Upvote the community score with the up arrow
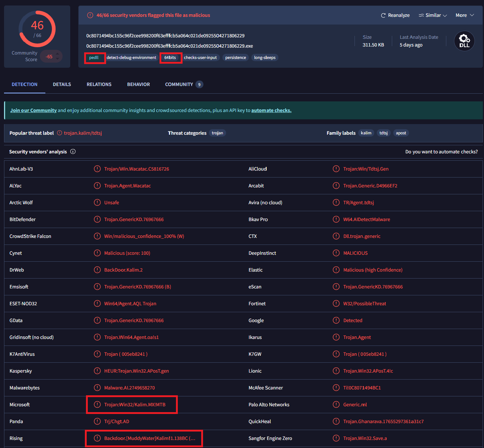 pyautogui.click(x=57, y=54)
